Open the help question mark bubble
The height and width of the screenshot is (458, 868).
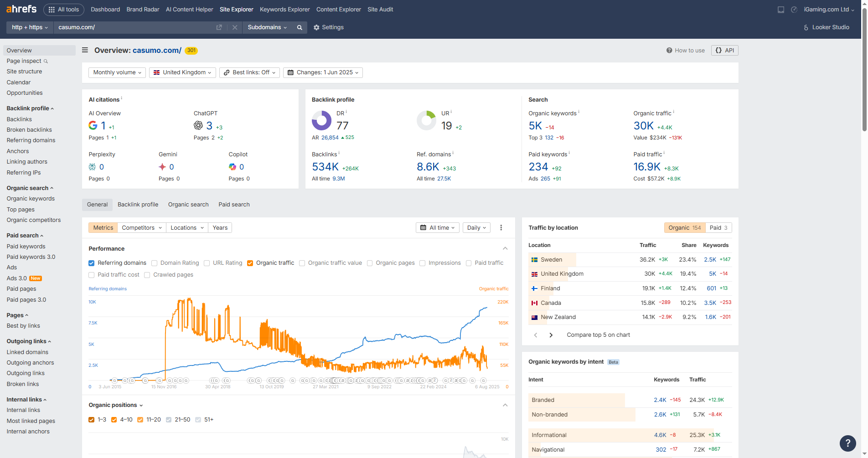848,443
